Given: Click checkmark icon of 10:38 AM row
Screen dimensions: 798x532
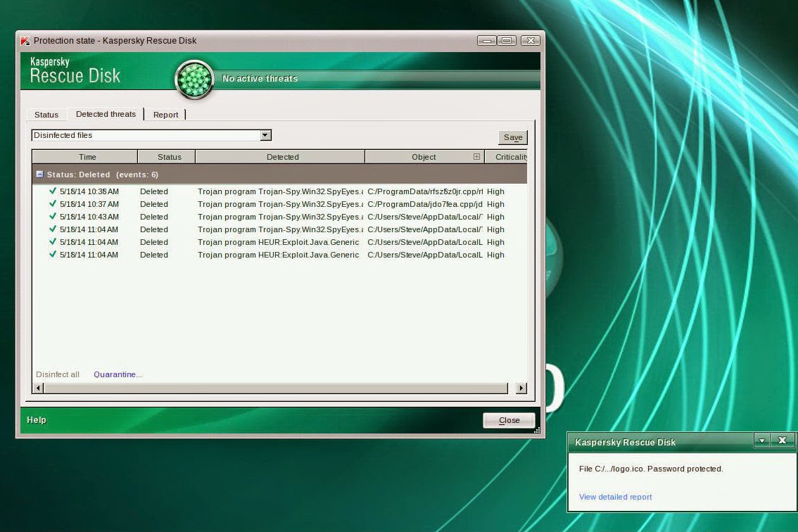Looking at the screenshot, I should click(x=52, y=191).
